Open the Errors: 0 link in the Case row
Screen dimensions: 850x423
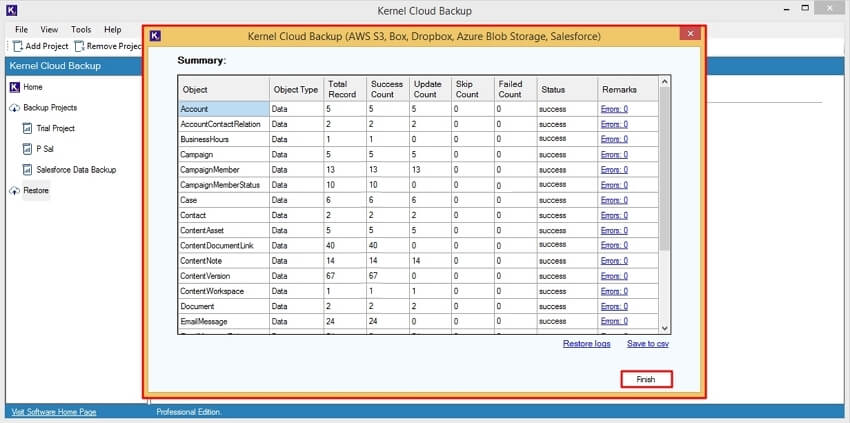click(614, 200)
